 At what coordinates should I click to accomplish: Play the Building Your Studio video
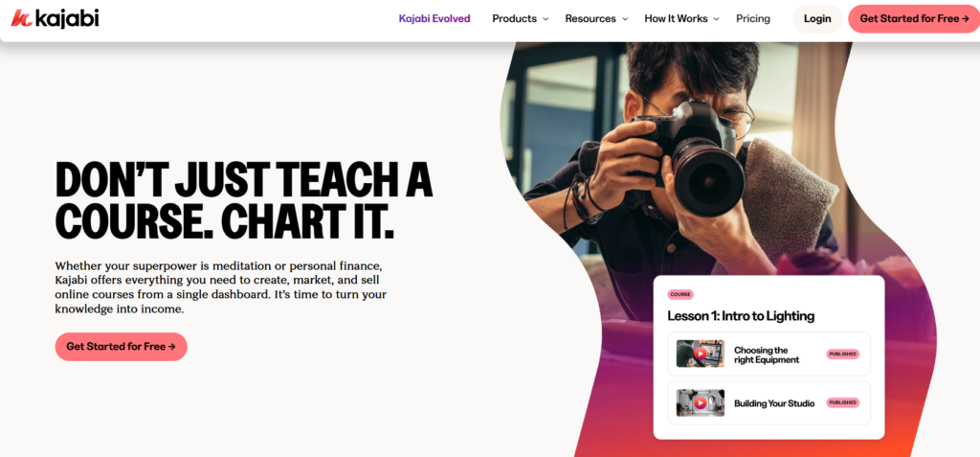[x=700, y=403]
